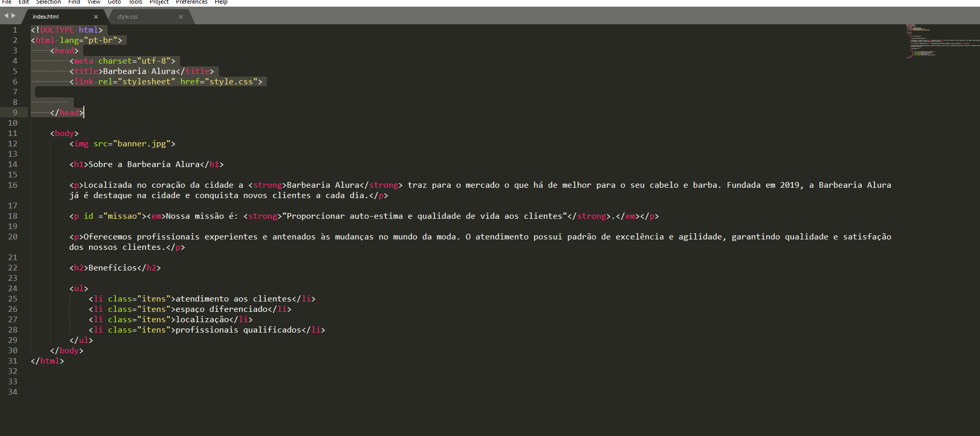Viewport: 980px width, 436px height.
Task: Open the View menu
Action: coord(94,2)
